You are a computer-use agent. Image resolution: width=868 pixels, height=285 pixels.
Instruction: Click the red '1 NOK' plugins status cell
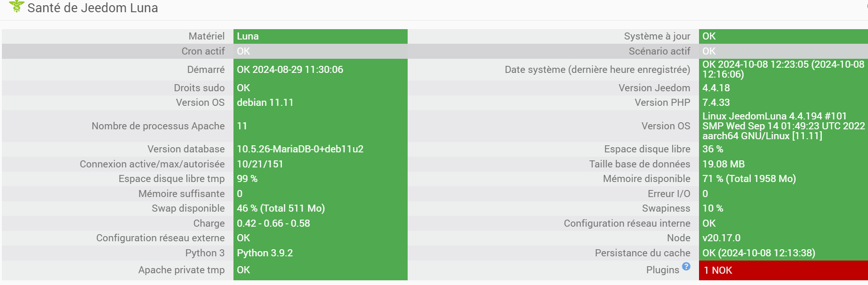coord(783,270)
